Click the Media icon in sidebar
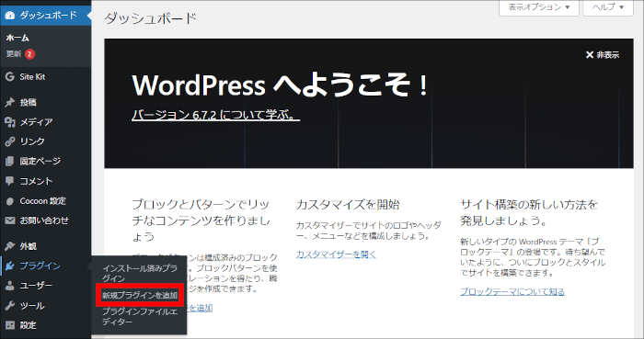Image resolution: width=644 pixels, height=339 pixels. coord(10,122)
